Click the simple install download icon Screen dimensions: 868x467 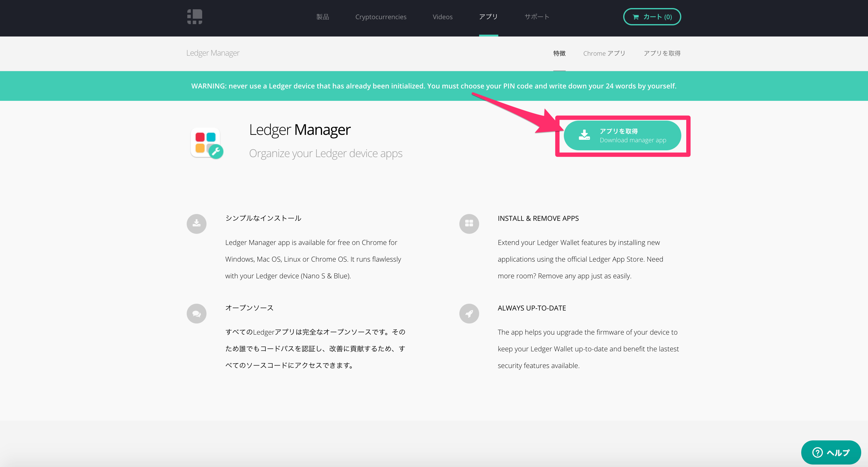pyautogui.click(x=197, y=224)
